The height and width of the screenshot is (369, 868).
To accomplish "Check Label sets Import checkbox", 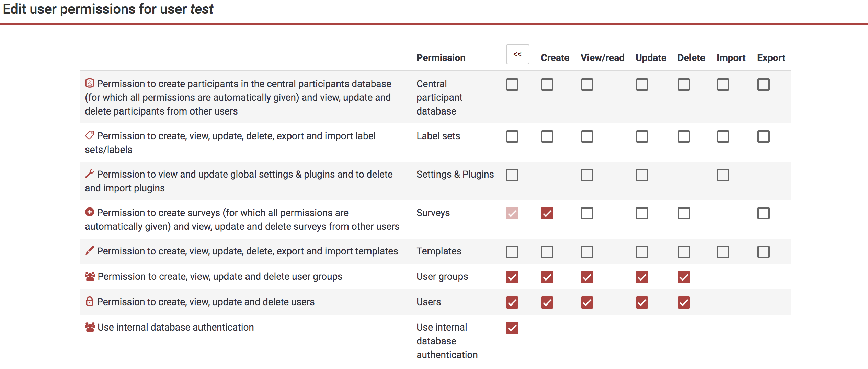I will (723, 136).
